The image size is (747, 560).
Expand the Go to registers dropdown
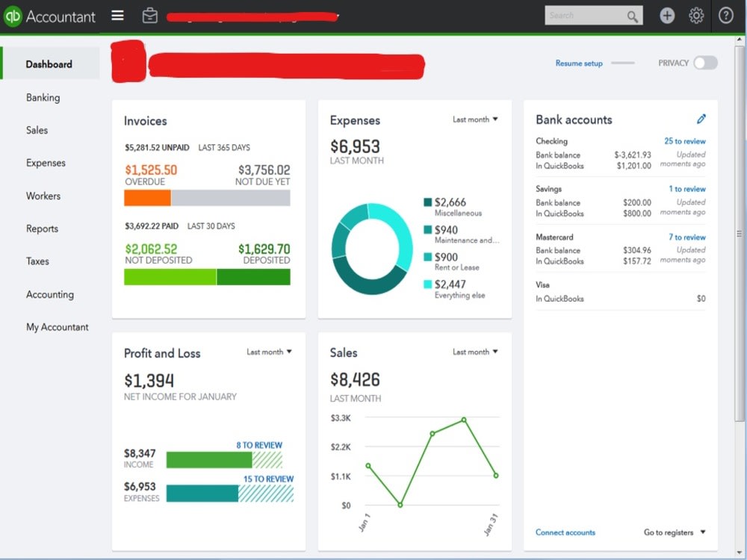[x=674, y=532]
